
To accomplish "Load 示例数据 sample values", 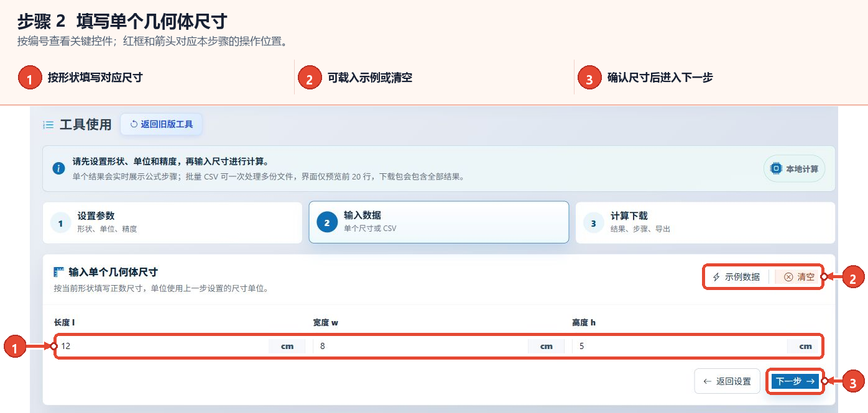I will click(736, 277).
